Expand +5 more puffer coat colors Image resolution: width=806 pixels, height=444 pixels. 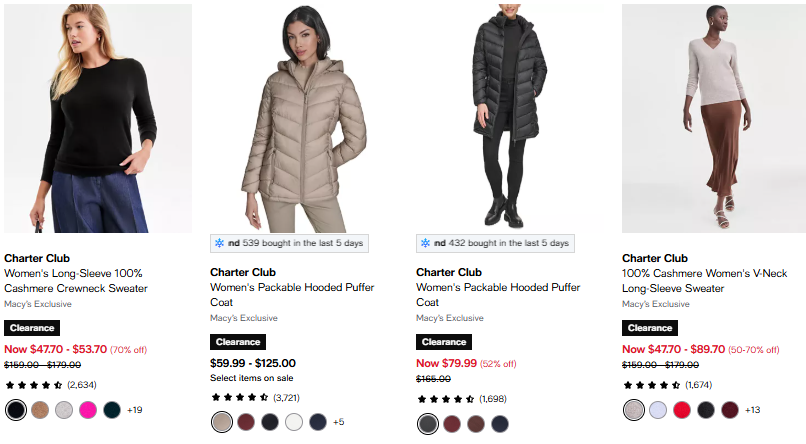point(338,422)
